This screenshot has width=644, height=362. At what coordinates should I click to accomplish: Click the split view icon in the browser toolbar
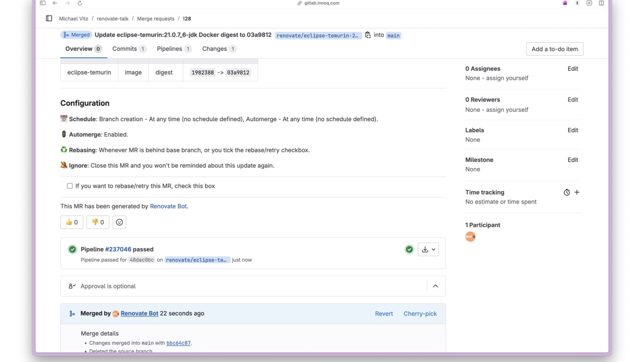[601, 3]
